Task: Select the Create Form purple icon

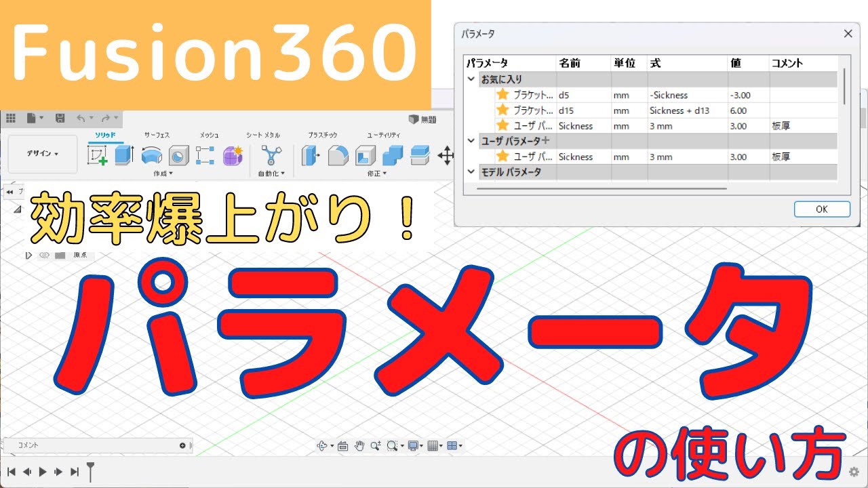Action: [233, 156]
